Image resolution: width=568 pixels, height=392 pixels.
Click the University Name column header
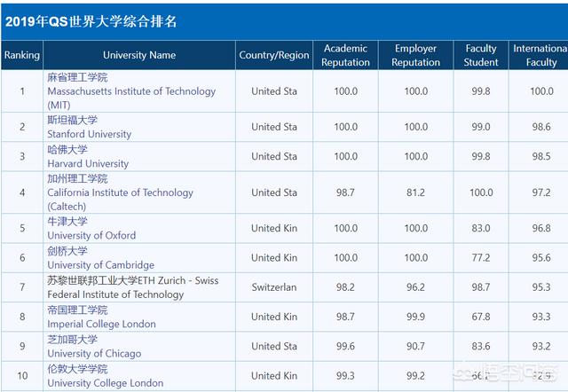click(x=139, y=55)
